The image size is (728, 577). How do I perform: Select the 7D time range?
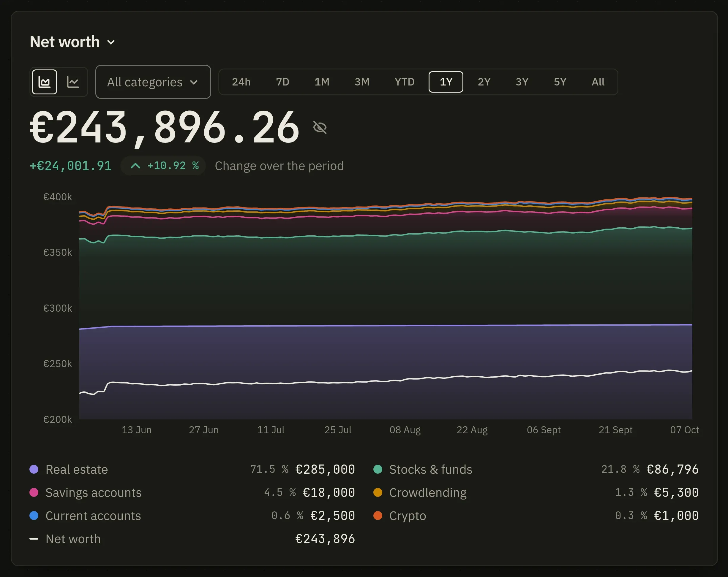(283, 82)
